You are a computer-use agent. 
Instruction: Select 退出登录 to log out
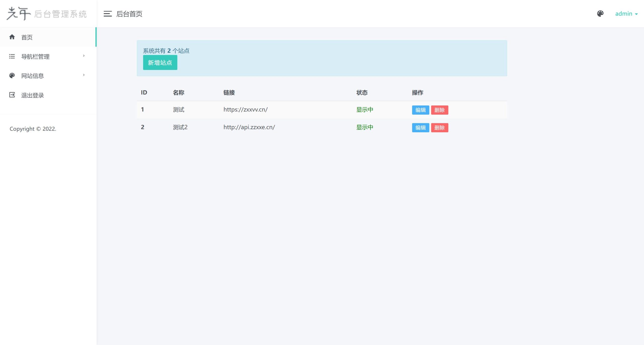(48, 95)
